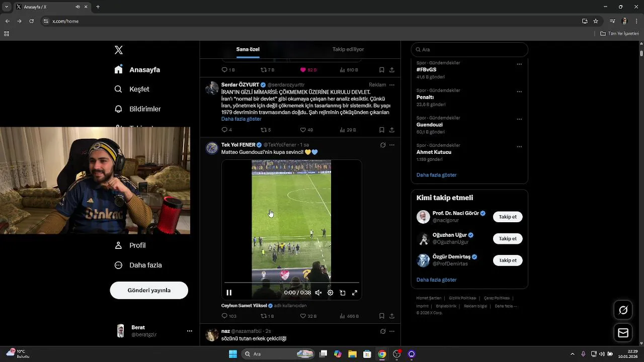
Task: Repost the Serdar ÖZYURT post
Action: [266, 130]
